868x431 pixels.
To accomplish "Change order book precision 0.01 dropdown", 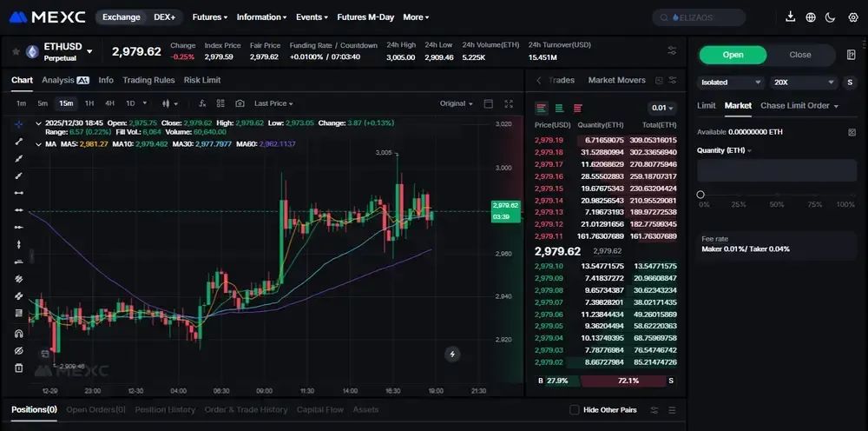I will [662, 108].
